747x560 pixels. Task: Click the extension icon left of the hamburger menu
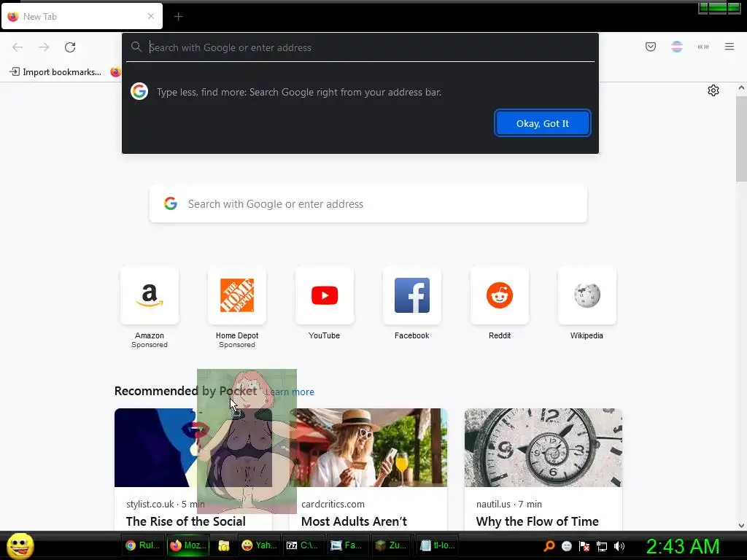pyautogui.click(x=703, y=47)
